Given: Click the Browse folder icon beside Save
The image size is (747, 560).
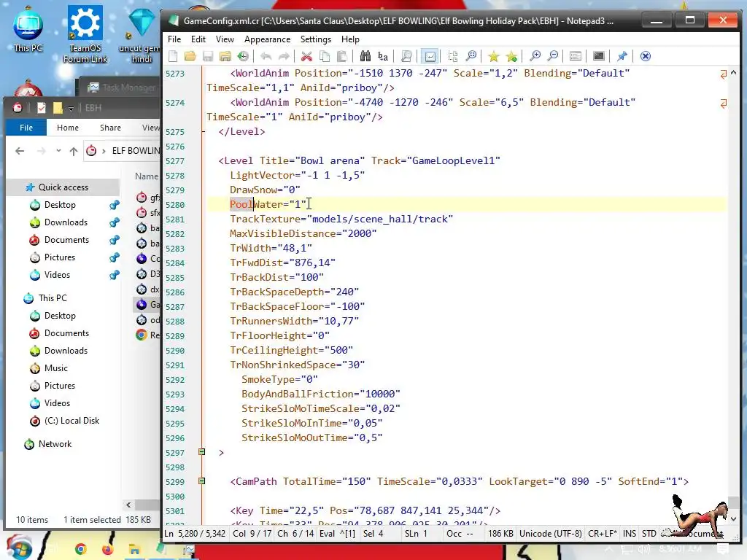Looking at the screenshot, I should [225, 56].
